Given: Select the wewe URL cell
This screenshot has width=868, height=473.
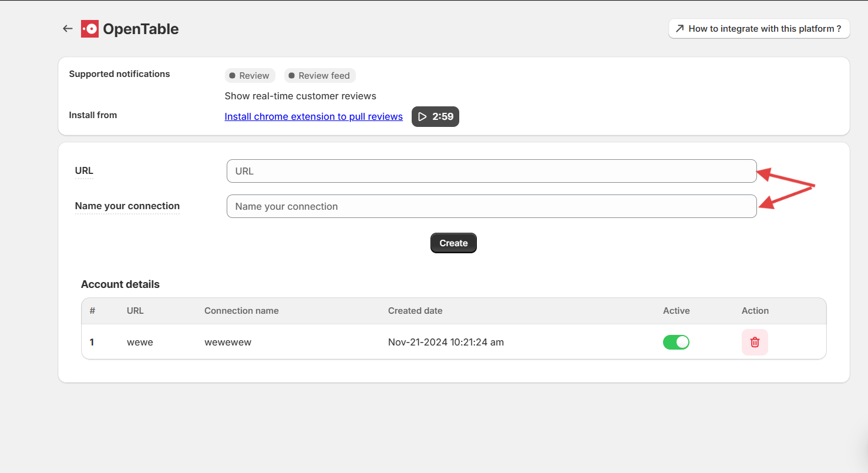Looking at the screenshot, I should pos(140,342).
